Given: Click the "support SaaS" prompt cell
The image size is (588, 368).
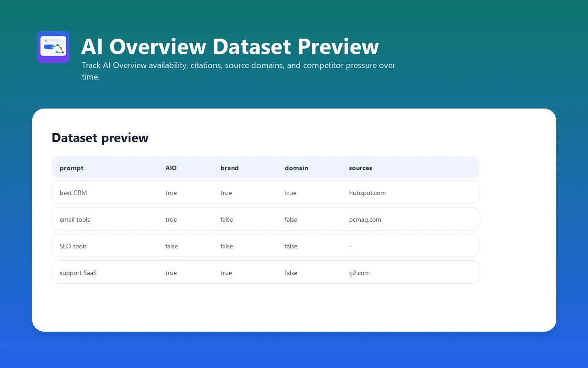Looking at the screenshot, I should (78, 273).
